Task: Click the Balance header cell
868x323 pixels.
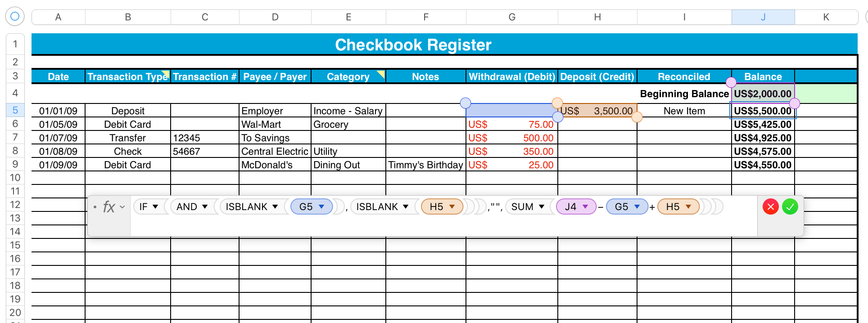Action: coord(763,76)
